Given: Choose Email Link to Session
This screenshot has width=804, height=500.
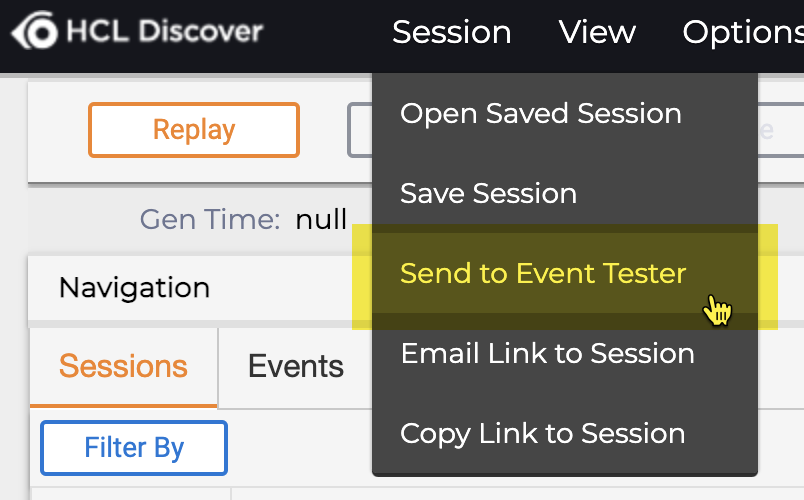Looking at the screenshot, I should pyautogui.click(x=547, y=353).
